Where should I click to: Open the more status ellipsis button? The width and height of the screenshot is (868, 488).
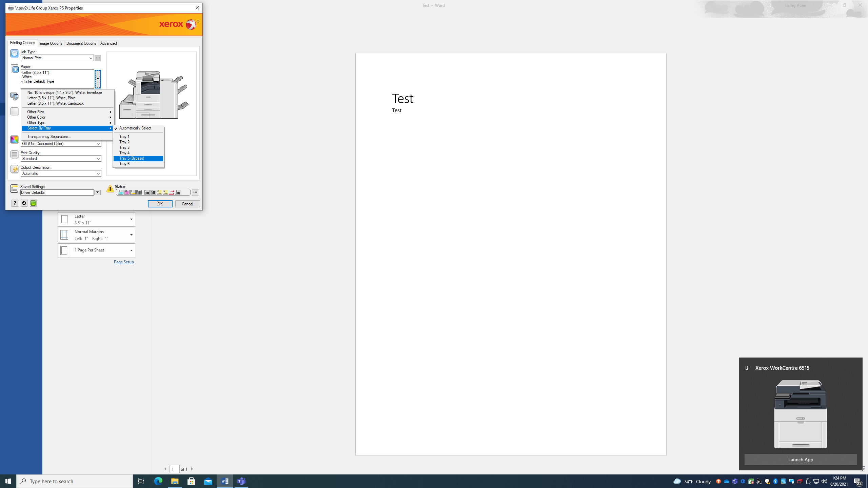tap(195, 192)
